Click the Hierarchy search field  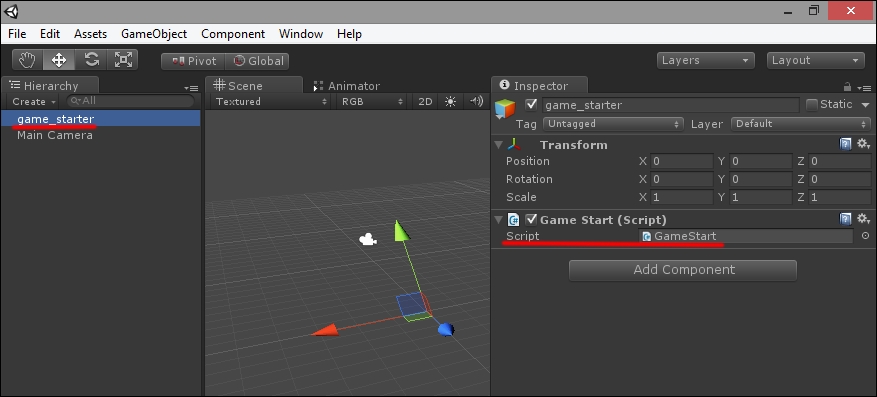click(x=130, y=101)
